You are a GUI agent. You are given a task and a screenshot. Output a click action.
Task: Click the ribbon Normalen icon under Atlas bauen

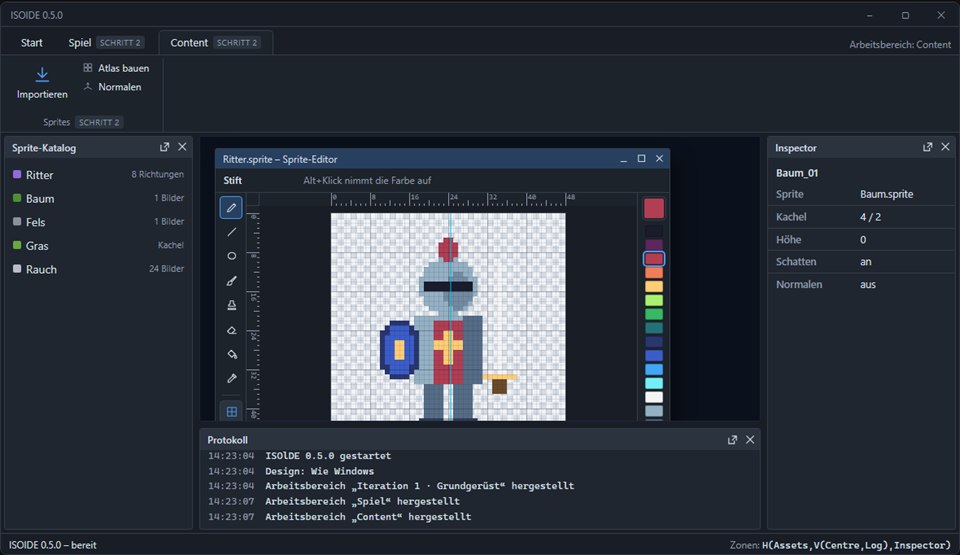(88, 87)
